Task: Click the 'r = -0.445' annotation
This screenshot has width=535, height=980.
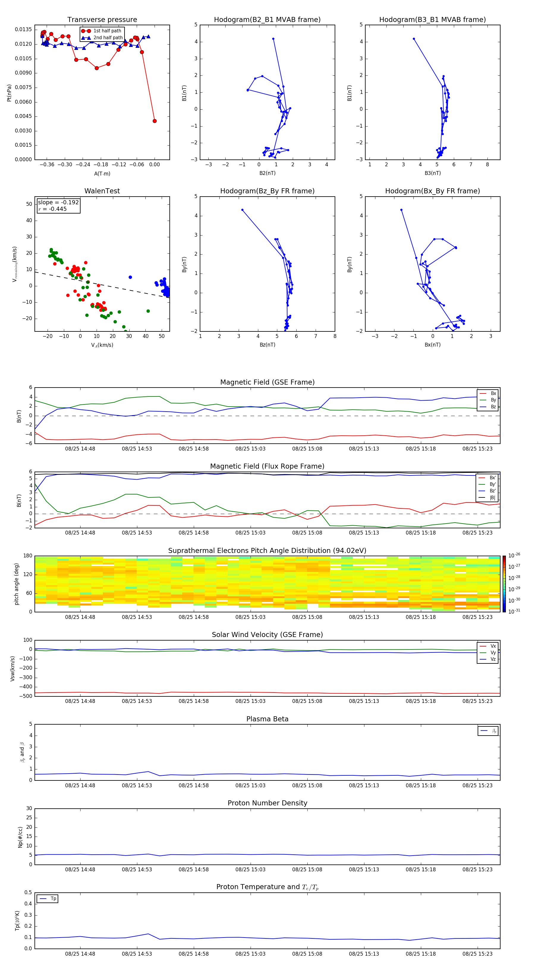Action: tap(52, 209)
